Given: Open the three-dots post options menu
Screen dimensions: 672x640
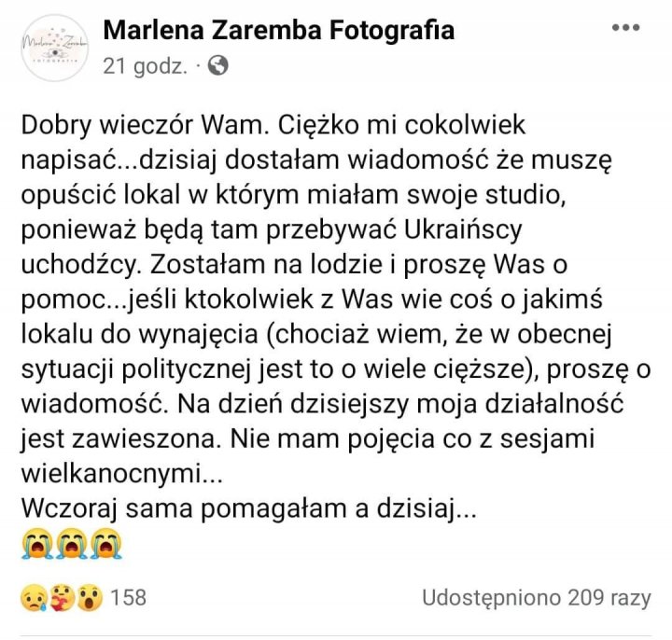Looking at the screenshot, I should click(x=626, y=28).
